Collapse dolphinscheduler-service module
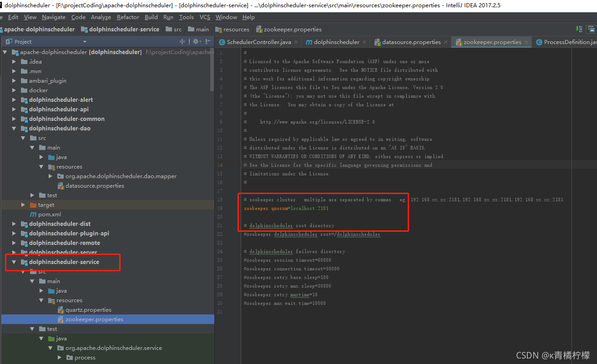This screenshot has height=364, width=597. click(14, 262)
